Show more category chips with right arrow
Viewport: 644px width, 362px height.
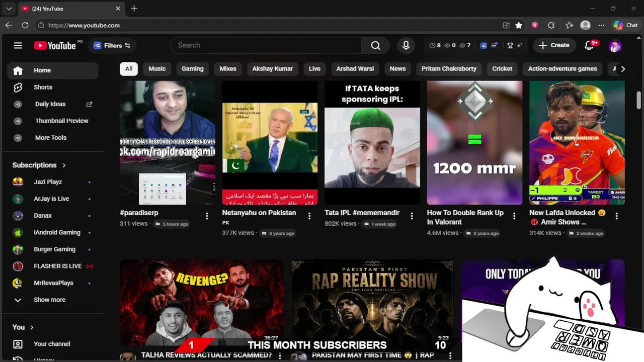tap(623, 69)
